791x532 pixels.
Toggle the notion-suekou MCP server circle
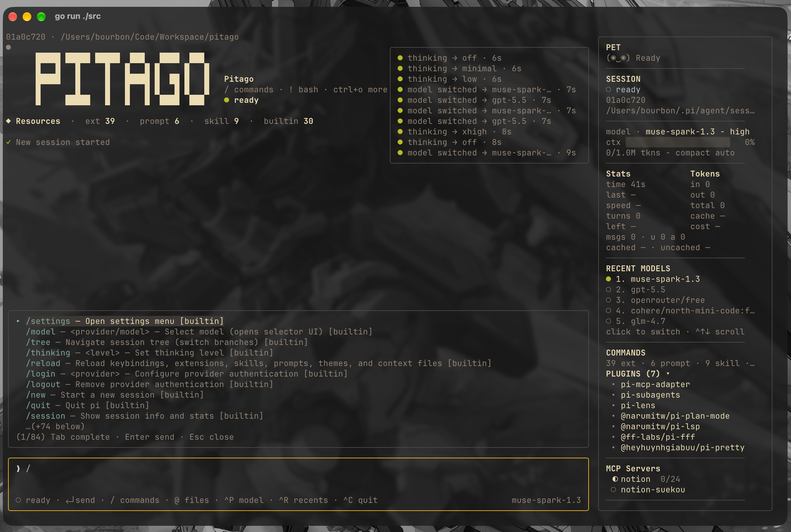click(613, 489)
